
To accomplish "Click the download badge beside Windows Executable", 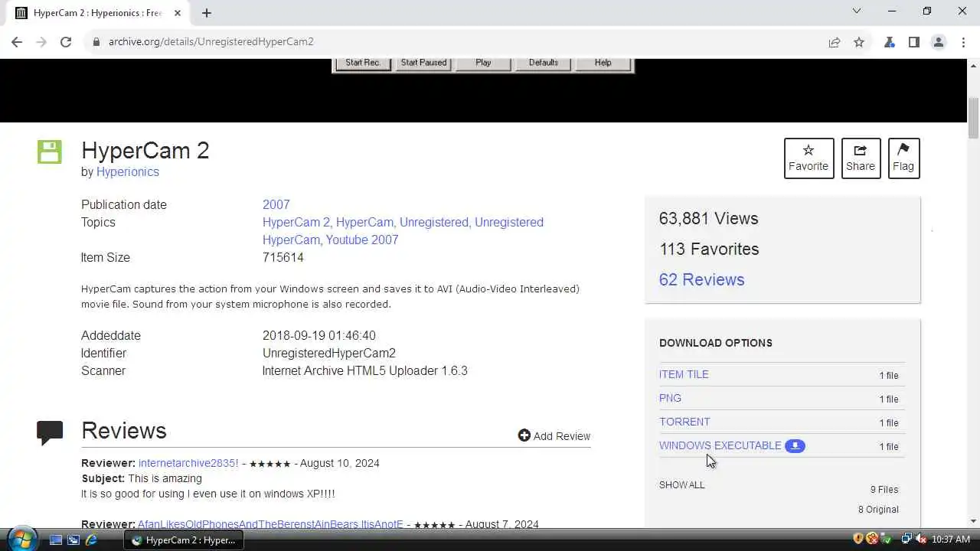I will coord(795,445).
